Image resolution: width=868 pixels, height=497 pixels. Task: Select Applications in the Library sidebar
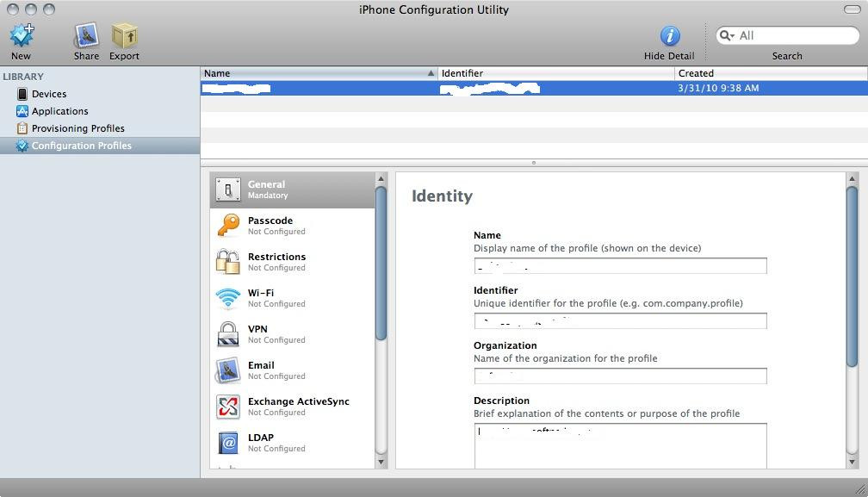[100, 111]
